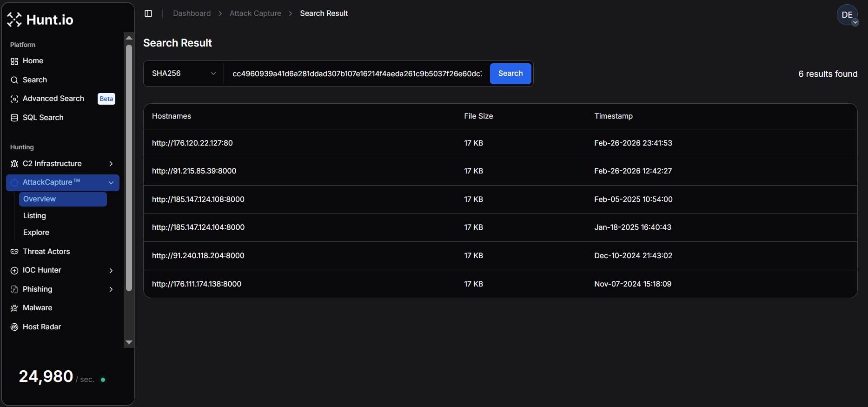This screenshot has height=407, width=868.
Task: Click hostname http://91.240.118.204:8000
Action: pyautogui.click(x=198, y=256)
